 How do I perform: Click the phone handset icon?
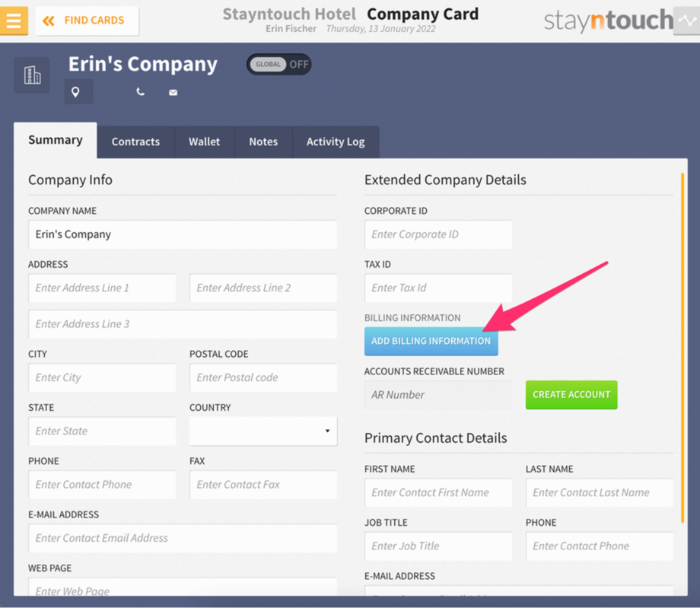coord(141,92)
